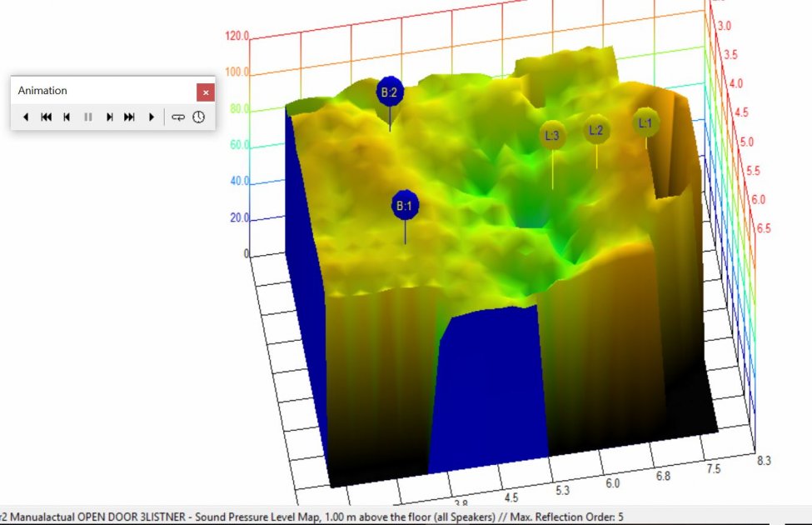
Task: Select speaker marker B:1
Action: point(405,205)
